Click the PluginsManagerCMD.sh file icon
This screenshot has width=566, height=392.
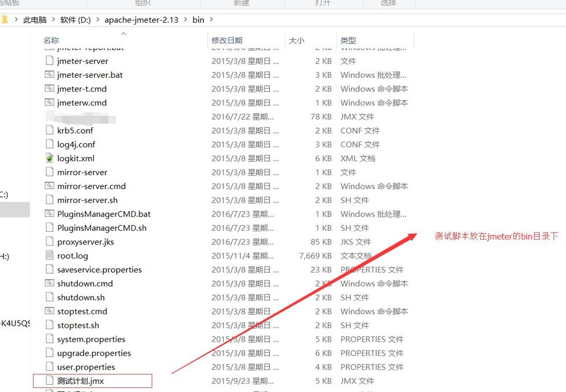(x=49, y=227)
